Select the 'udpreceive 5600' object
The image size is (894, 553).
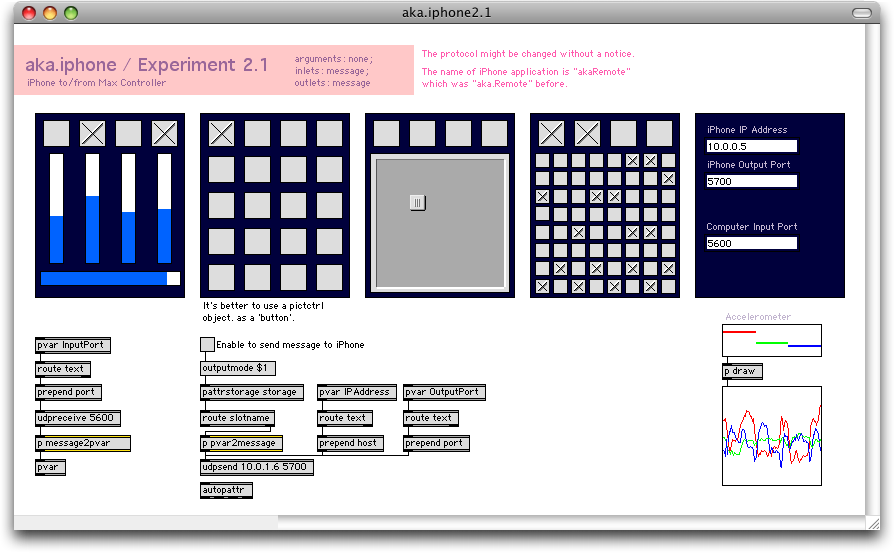tap(78, 418)
